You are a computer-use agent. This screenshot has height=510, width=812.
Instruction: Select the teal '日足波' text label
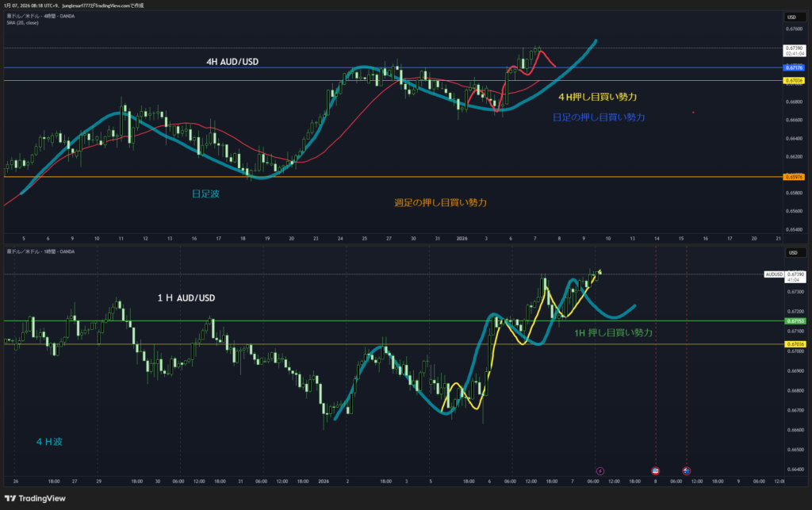click(206, 194)
